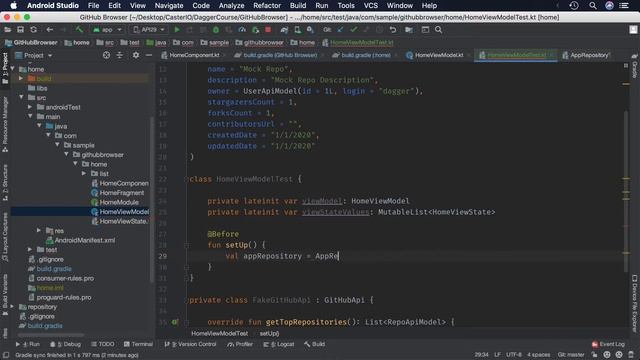640x360 pixels.
Task: Select proguard-rules.pro file
Action: coord(60,297)
